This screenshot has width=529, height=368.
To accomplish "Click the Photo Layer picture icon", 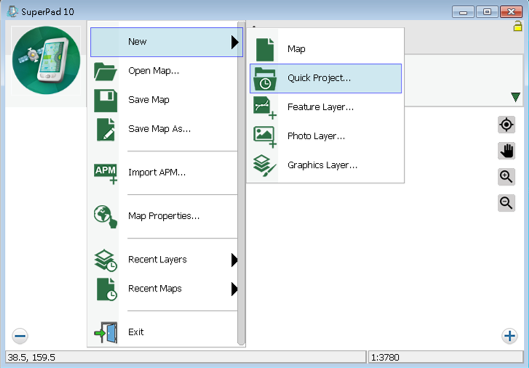I will [x=265, y=137].
